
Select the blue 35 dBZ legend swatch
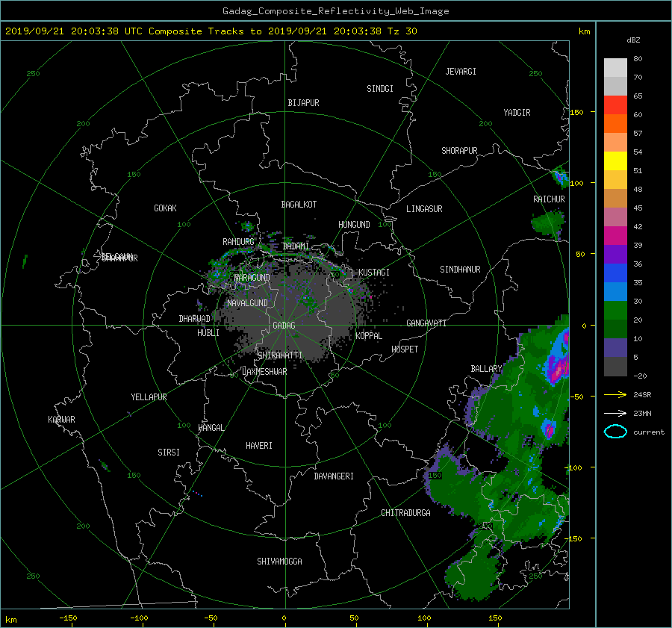point(615,273)
